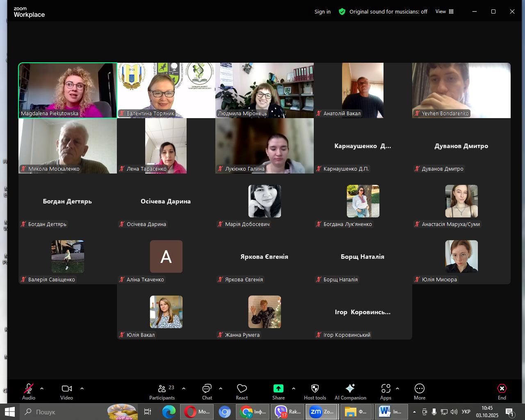Click the Sign in link
The width and height of the screenshot is (525, 420).
click(322, 11)
